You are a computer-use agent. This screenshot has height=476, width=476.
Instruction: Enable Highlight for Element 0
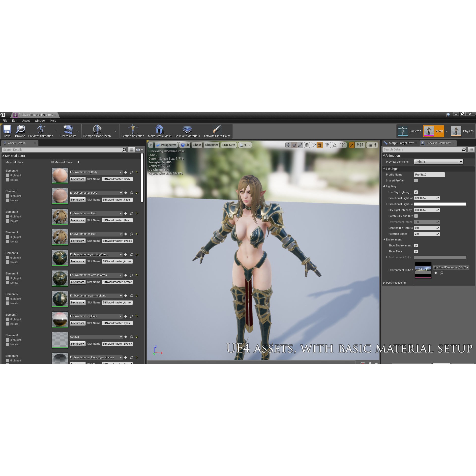tap(7, 175)
